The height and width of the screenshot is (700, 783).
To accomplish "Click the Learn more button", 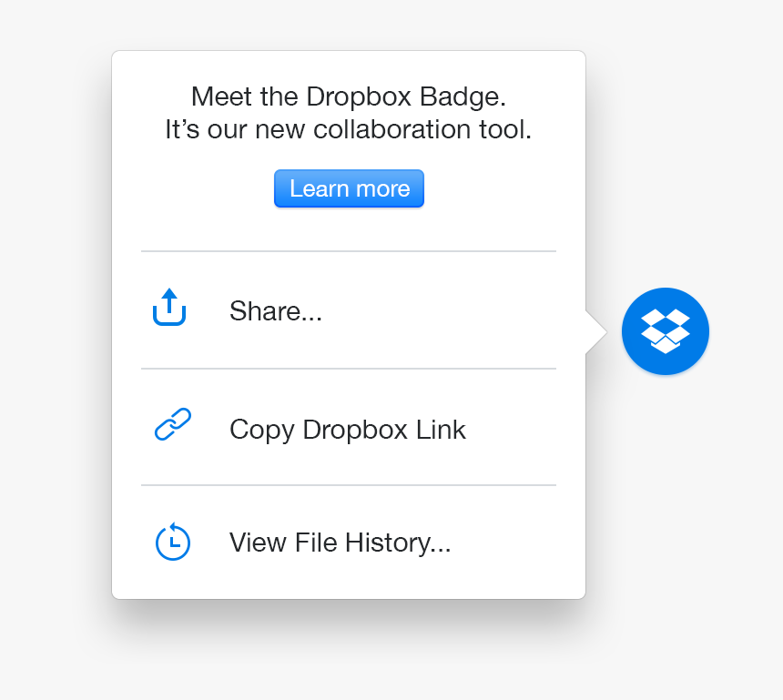I will (349, 188).
